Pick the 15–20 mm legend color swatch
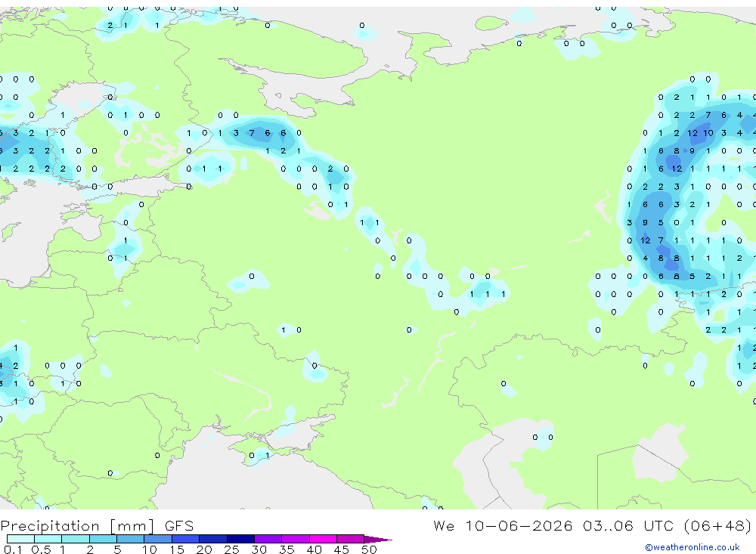 (185, 539)
